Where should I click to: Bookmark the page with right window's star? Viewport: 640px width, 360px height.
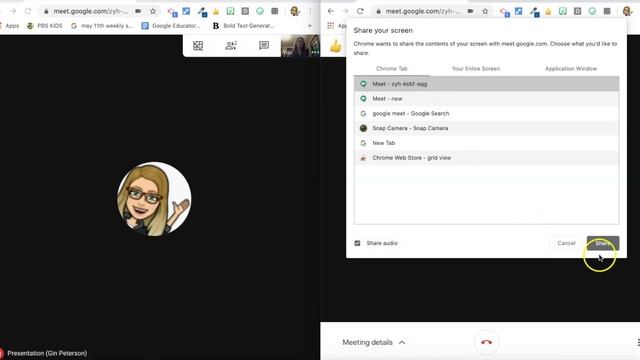point(485,11)
